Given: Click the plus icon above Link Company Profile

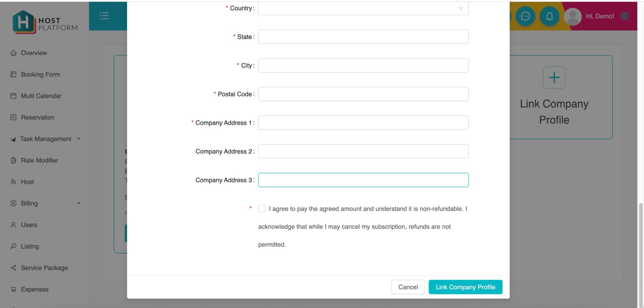Looking at the screenshot, I should tap(554, 78).
